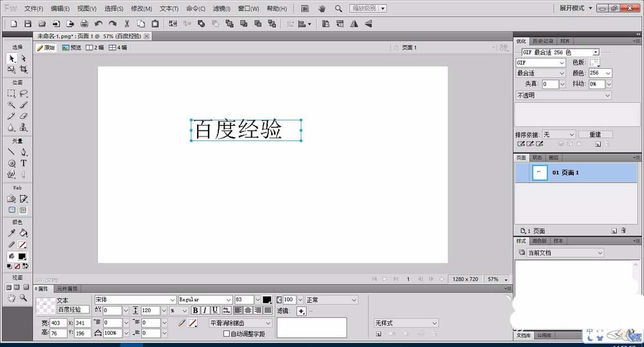The width and height of the screenshot is (644, 347).
Task: Toggle Underline text formatting
Action: [214, 310]
